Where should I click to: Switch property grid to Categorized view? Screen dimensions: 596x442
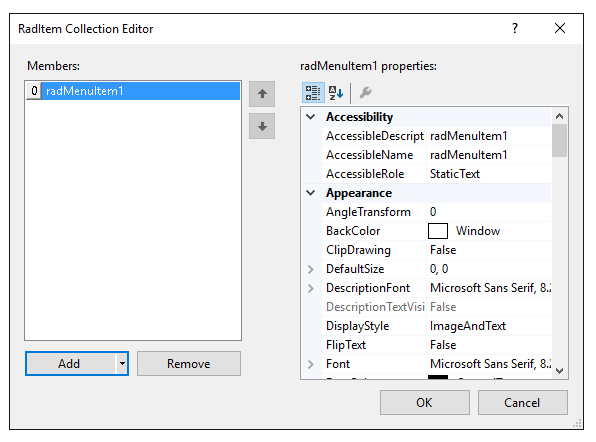pyautogui.click(x=313, y=92)
